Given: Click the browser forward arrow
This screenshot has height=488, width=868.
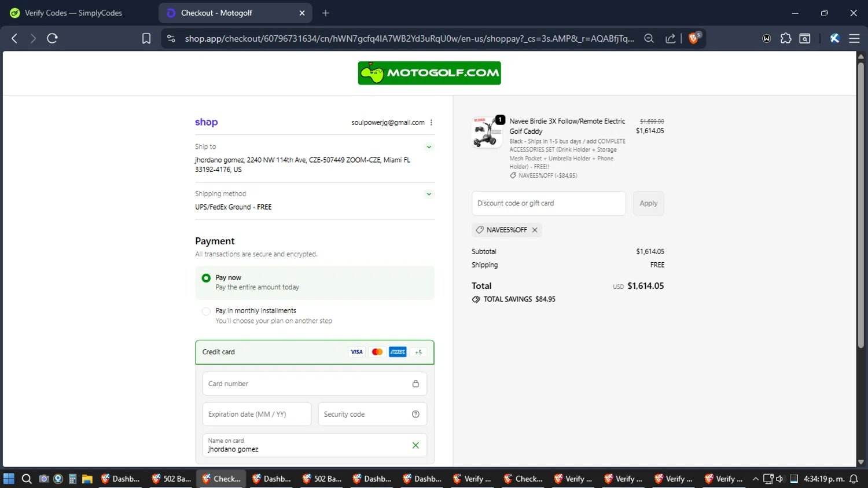Looking at the screenshot, I should pos(33,38).
